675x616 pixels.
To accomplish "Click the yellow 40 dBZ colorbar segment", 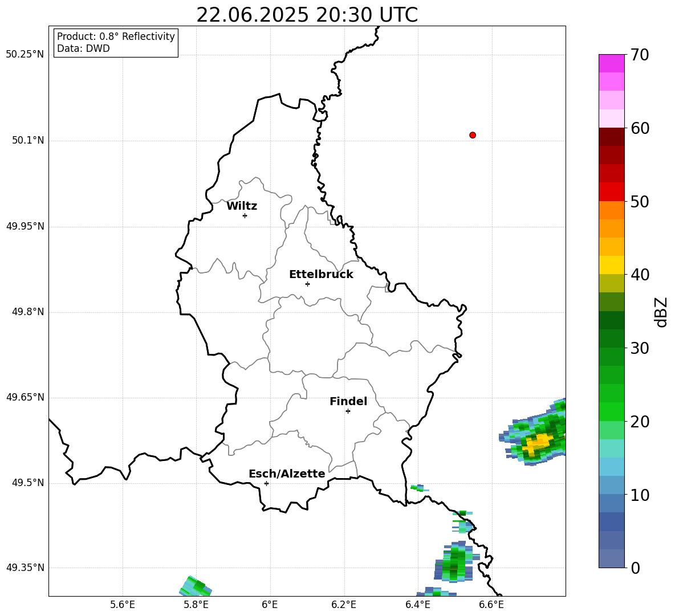I will pyautogui.click(x=611, y=265).
